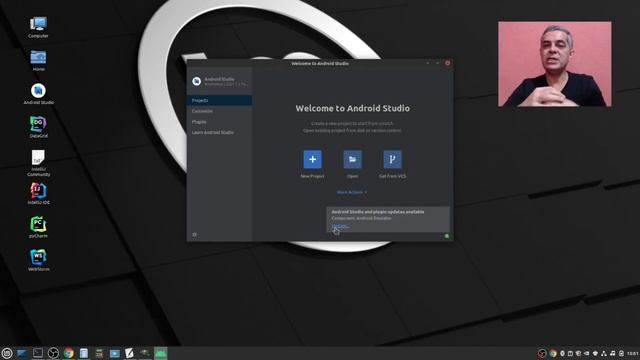Click the OBS tray icon
The width and height of the screenshot is (640, 360).
pyautogui.click(x=542, y=353)
